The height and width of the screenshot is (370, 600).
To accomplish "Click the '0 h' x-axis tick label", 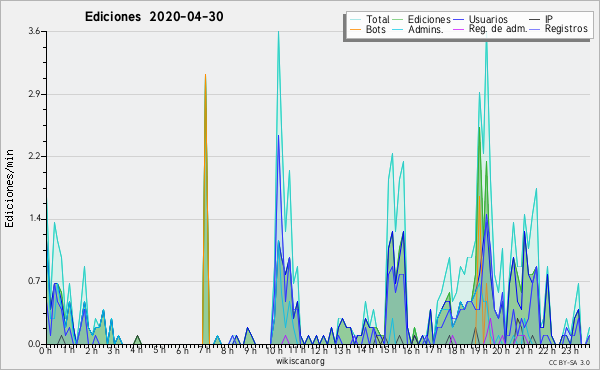I will [45, 351].
